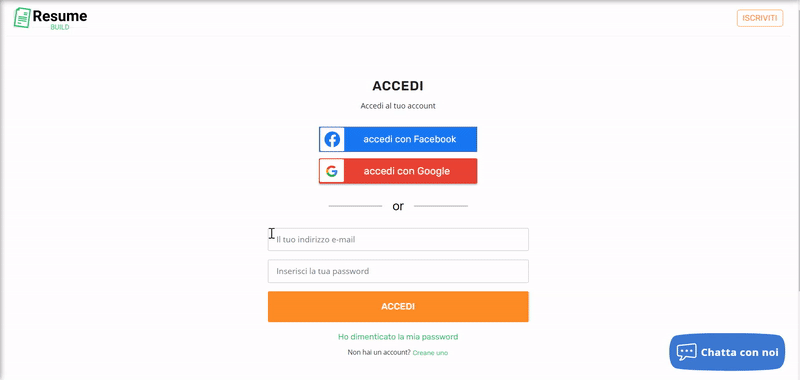The width and height of the screenshot is (800, 380).
Task: Click the divider line left of or
Action: tap(355, 206)
